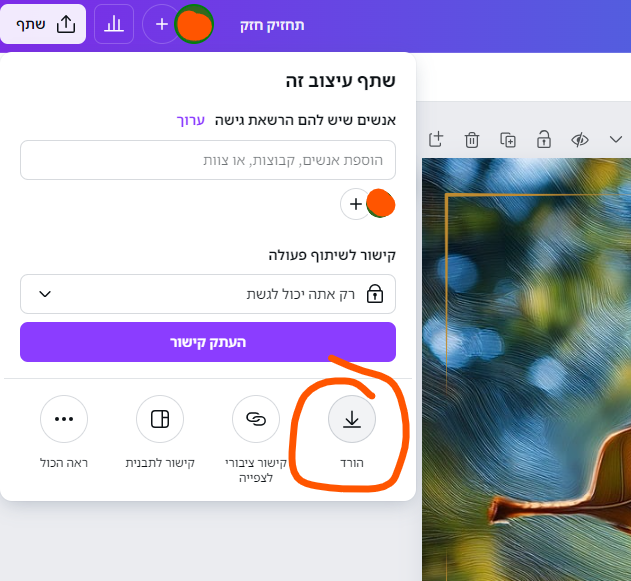
Task: Add a collaborator with the top plus button
Action: pos(161,24)
